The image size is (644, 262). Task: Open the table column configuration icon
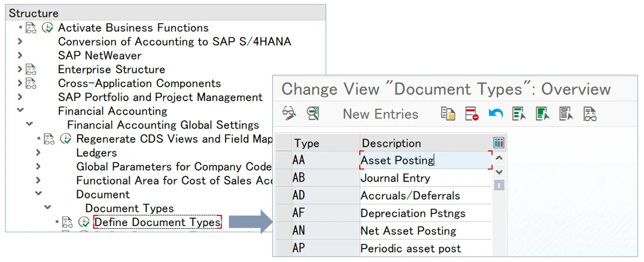499,143
